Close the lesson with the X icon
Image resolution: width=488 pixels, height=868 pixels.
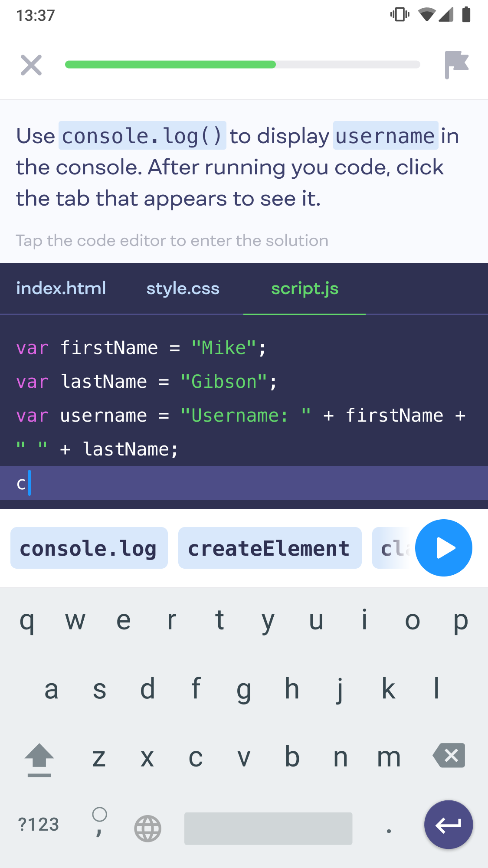click(x=31, y=65)
